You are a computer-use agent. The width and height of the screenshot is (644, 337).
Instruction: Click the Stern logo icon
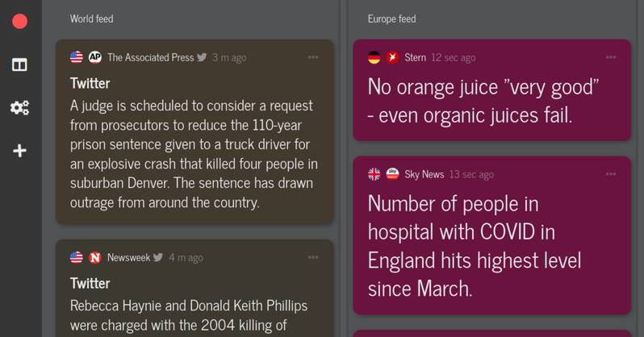point(392,57)
